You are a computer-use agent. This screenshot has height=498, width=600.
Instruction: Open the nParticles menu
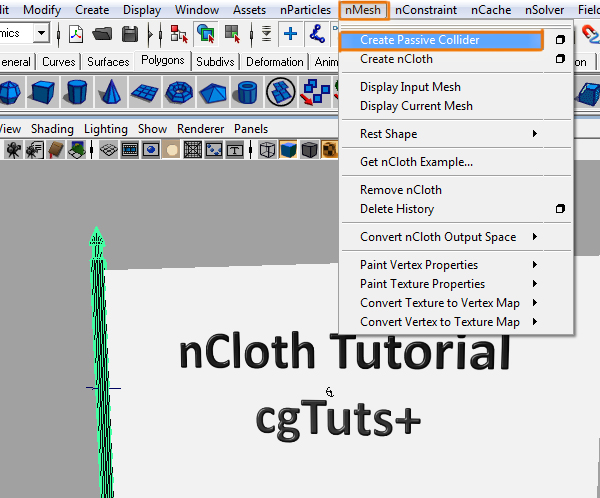point(305,10)
